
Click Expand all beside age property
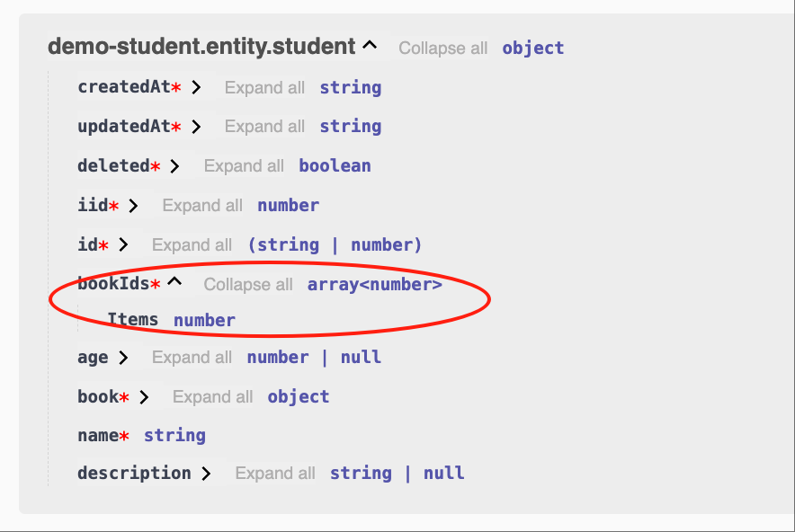[x=192, y=358]
